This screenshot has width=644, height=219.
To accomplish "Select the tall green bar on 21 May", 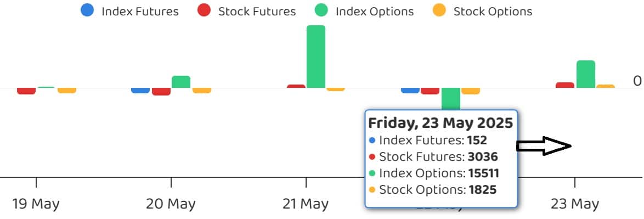I will 316,57.
